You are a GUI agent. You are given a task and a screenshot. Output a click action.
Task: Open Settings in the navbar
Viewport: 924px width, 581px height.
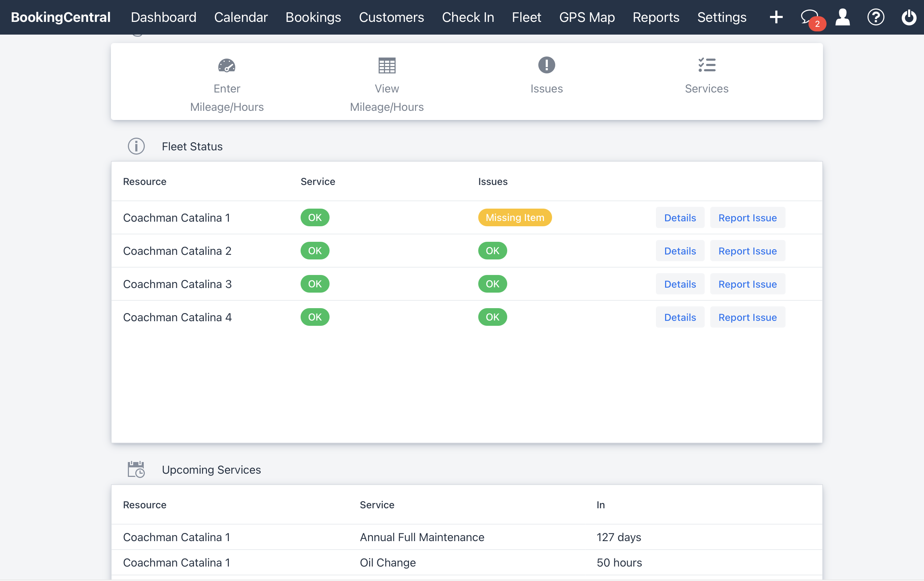(722, 17)
